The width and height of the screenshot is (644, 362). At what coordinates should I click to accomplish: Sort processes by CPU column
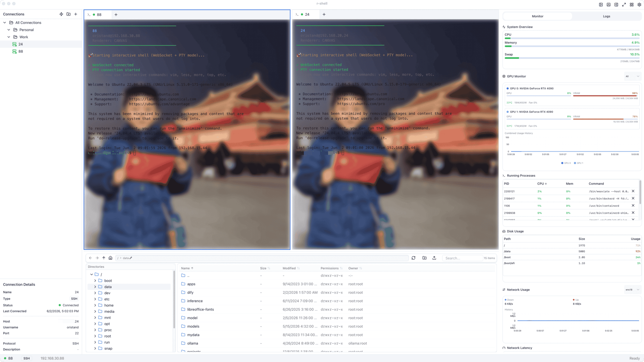tap(542, 184)
